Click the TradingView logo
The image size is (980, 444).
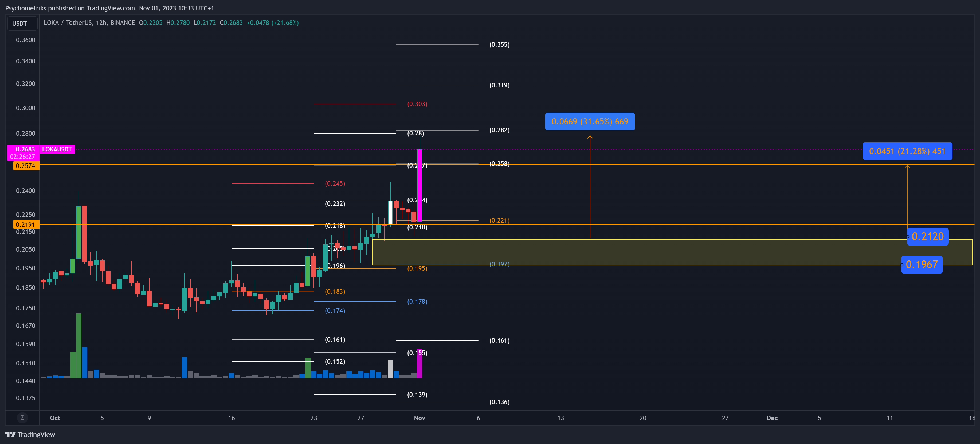tap(30, 434)
